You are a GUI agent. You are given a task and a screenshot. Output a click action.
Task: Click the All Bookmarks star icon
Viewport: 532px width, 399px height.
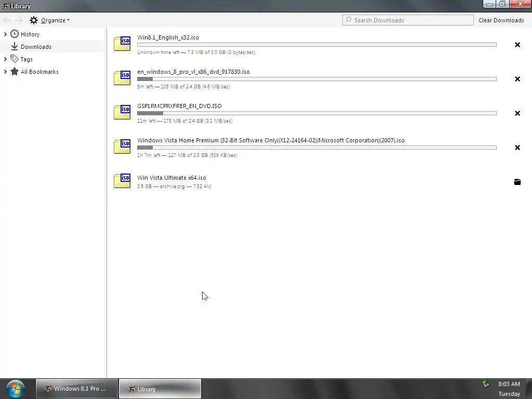14,71
